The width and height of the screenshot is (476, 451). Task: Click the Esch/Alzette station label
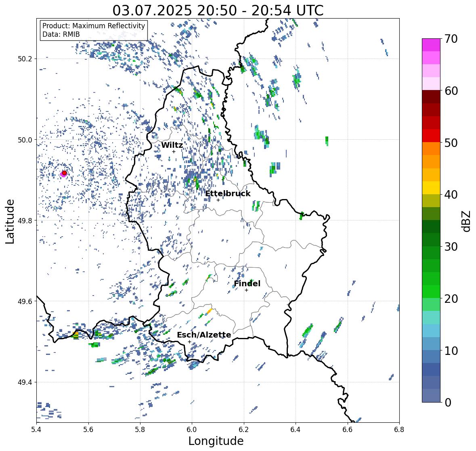[204, 335]
